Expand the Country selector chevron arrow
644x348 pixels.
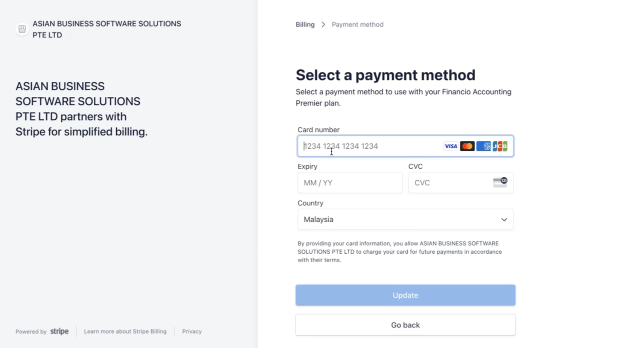[x=504, y=220]
